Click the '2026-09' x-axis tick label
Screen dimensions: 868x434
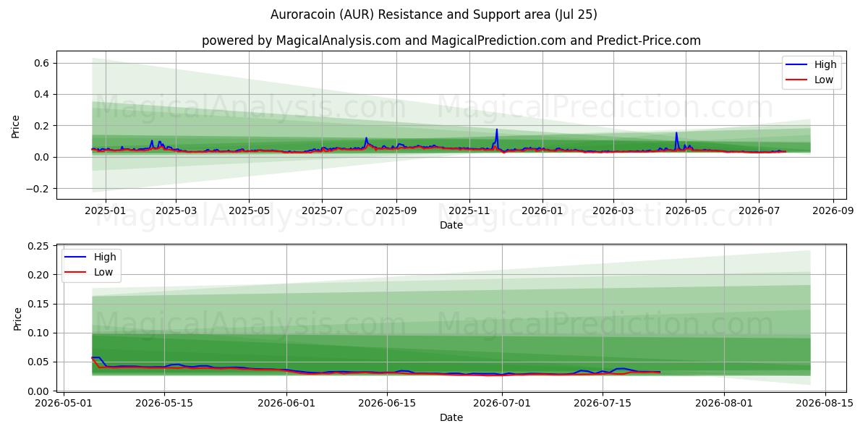pyautogui.click(x=833, y=213)
